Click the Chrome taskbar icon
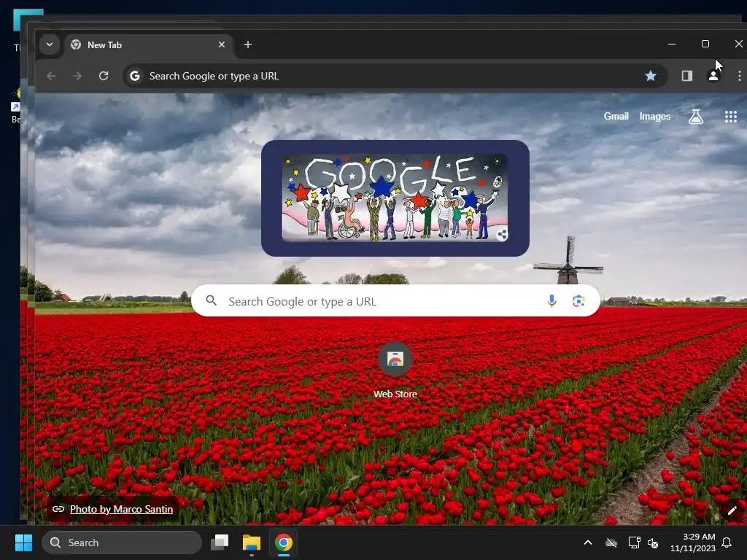This screenshot has height=560, width=747. click(284, 542)
